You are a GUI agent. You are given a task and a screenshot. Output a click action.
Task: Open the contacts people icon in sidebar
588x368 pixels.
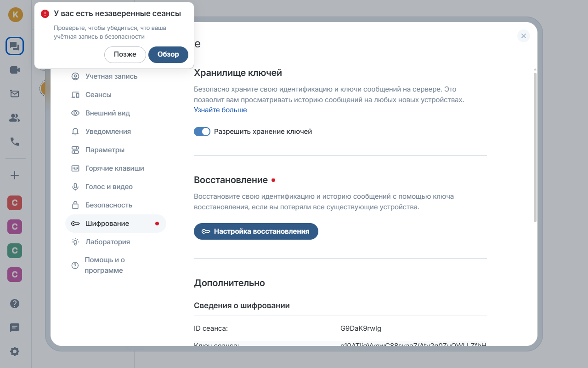15,118
